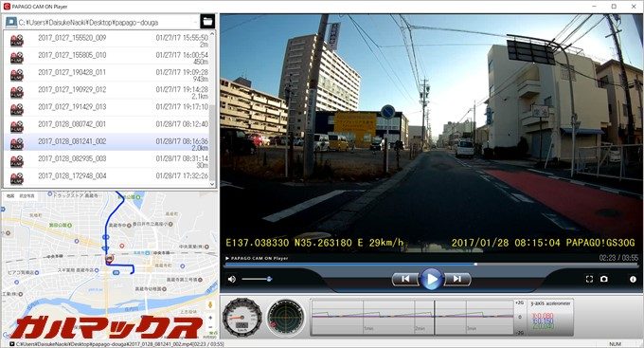Click video icon of 2017_0128_172948_004
The width and height of the screenshot is (644, 348).
point(17,178)
